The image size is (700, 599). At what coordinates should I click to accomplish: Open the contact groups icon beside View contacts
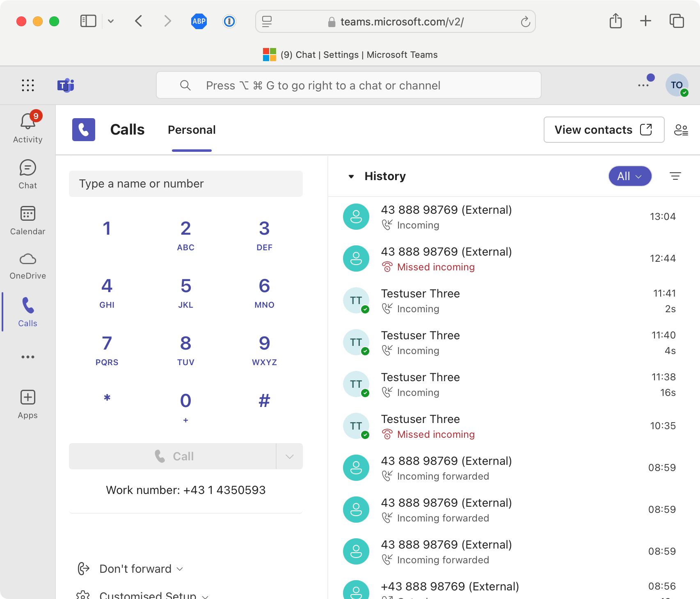[681, 130]
